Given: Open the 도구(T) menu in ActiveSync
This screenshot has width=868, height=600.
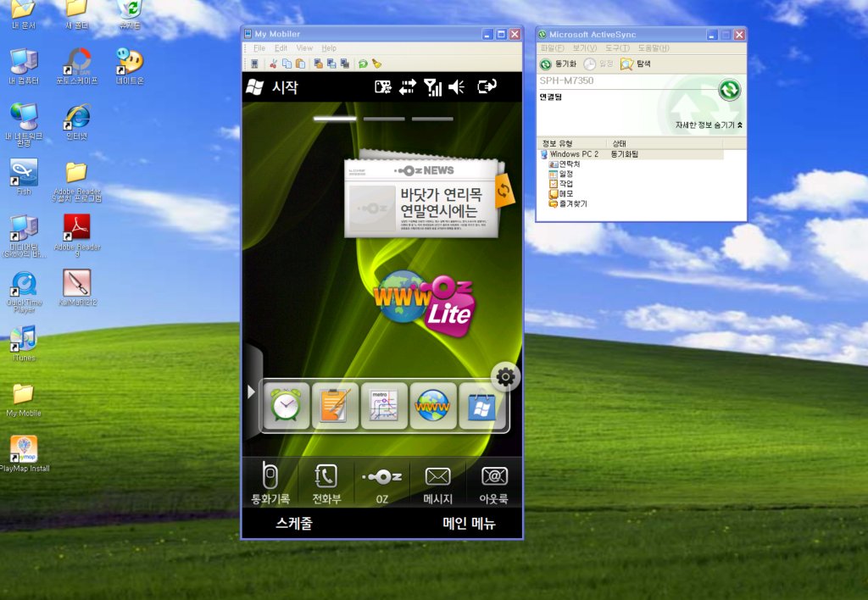Looking at the screenshot, I should (617, 48).
